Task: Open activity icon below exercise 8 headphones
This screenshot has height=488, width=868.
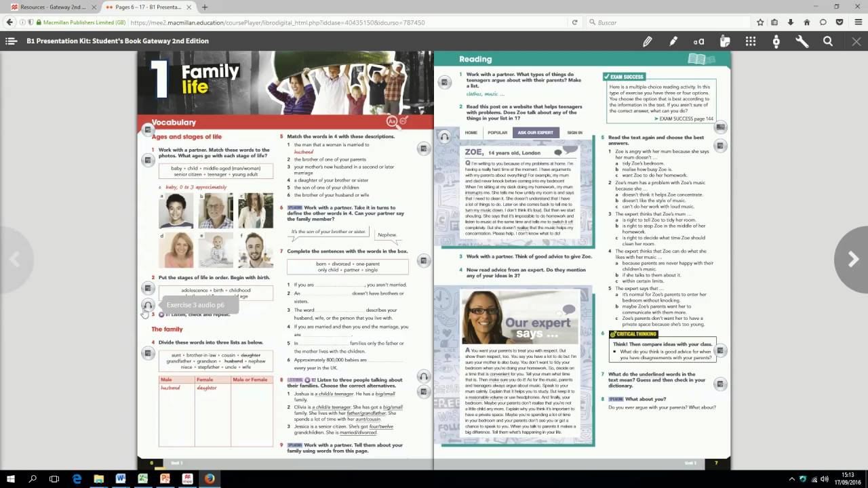Action: (423, 392)
